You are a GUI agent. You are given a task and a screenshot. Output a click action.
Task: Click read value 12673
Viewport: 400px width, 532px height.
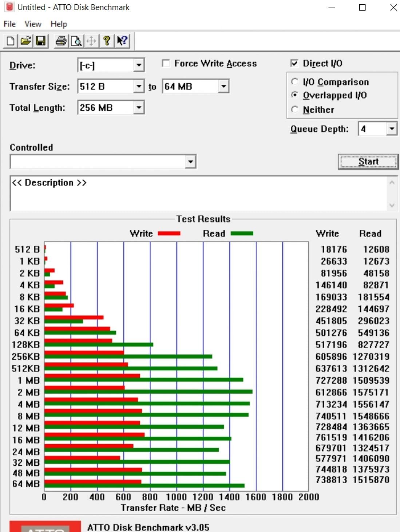(x=376, y=261)
